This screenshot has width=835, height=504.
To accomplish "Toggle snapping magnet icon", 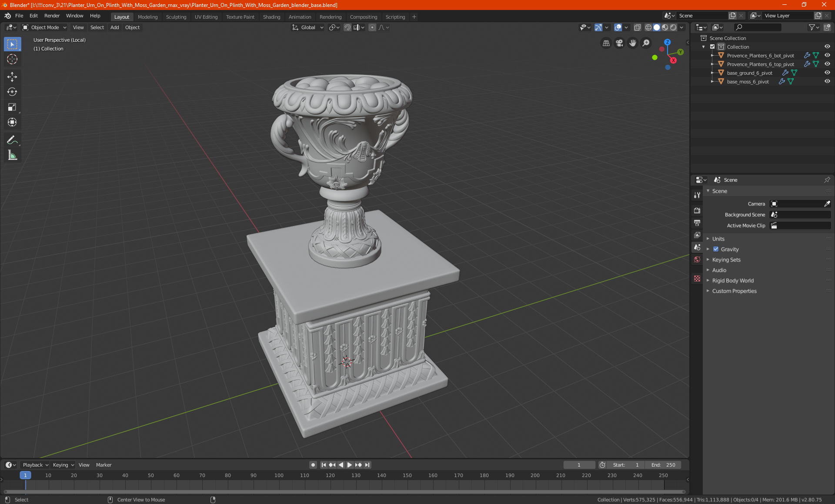I will pyautogui.click(x=347, y=27).
